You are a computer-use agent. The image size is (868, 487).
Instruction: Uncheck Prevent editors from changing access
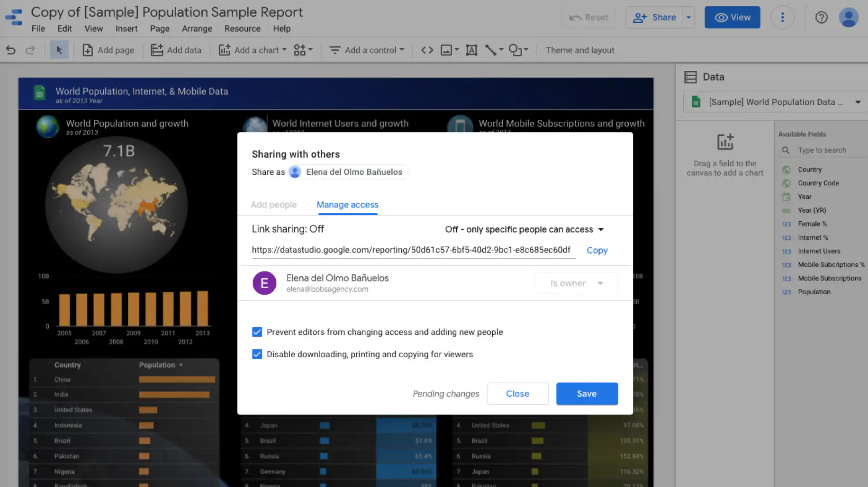point(257,332)
